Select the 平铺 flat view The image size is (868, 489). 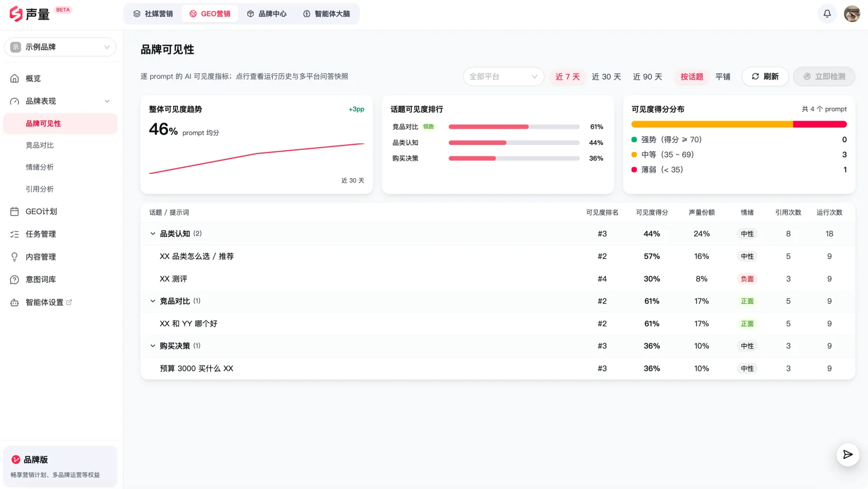723,77
